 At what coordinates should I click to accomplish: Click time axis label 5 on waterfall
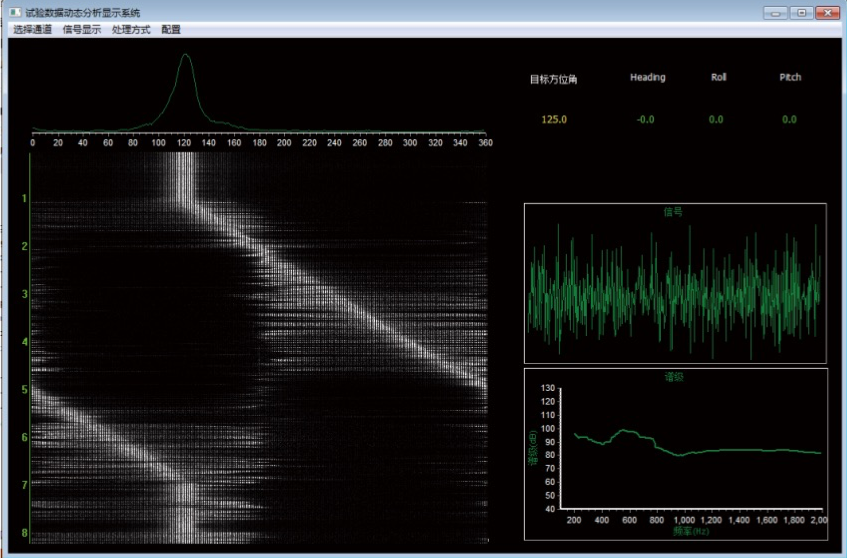[24, 389]
